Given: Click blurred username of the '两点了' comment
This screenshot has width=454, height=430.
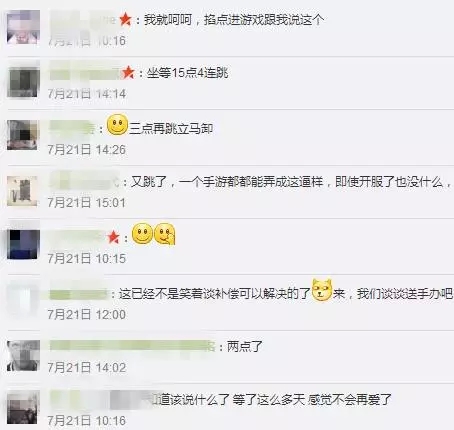Looking at the screenshot, I should 132,346.
